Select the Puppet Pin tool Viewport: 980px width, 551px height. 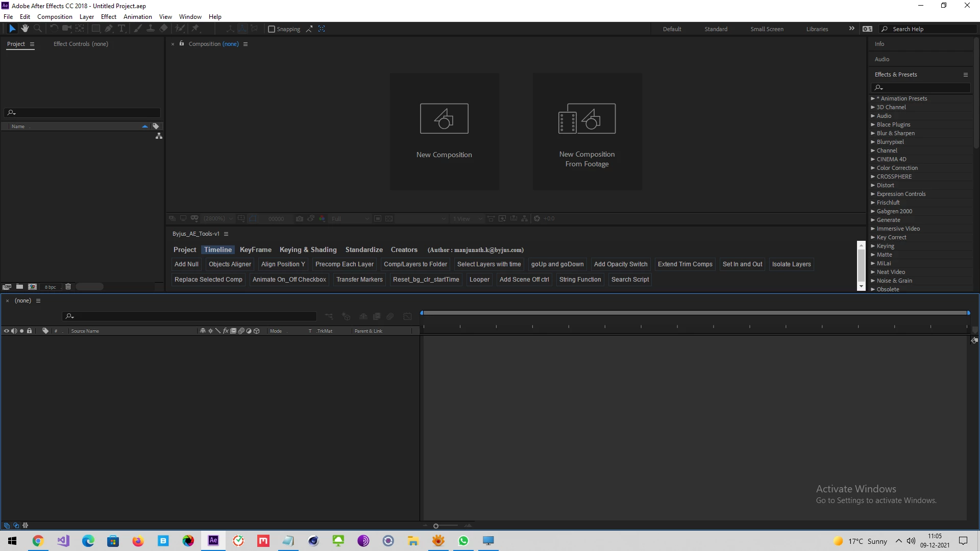(x=195, y=29)
